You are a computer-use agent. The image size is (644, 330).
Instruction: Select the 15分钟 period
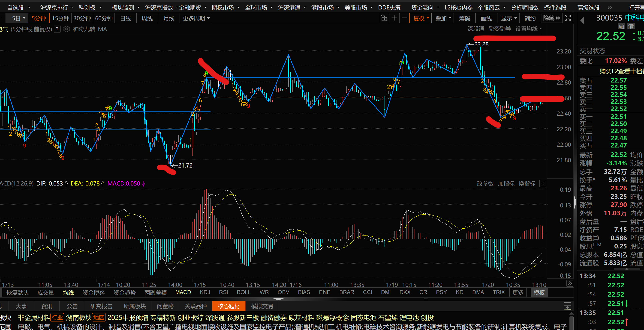60,18
